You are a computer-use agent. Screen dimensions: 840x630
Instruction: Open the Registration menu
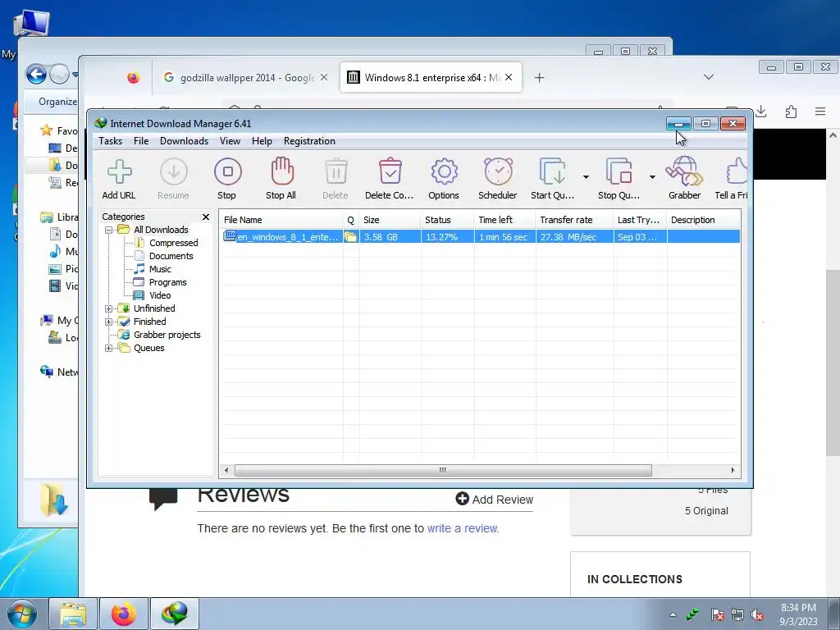click(309, 141)
